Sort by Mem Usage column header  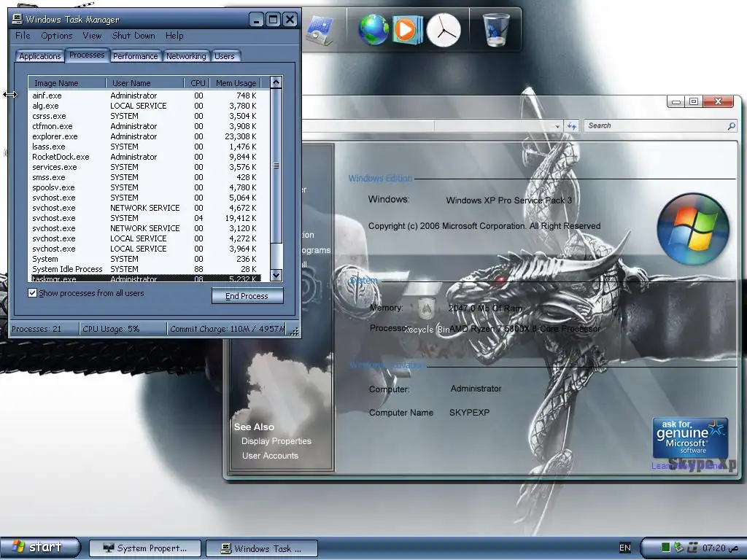coord(236,83)
